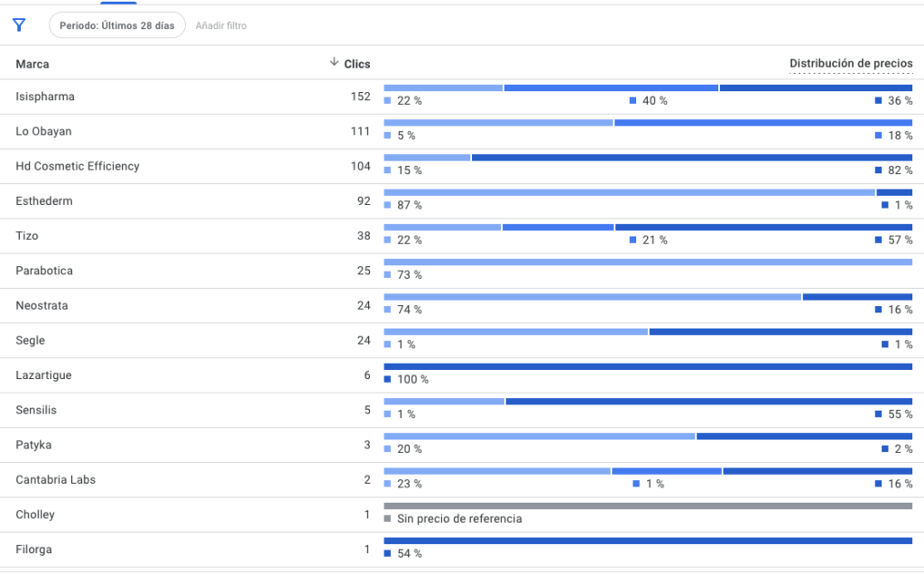Screen dimensions: 924x574
Task: Click the 54 % label for Filorga
Action: tap(410, 553)
